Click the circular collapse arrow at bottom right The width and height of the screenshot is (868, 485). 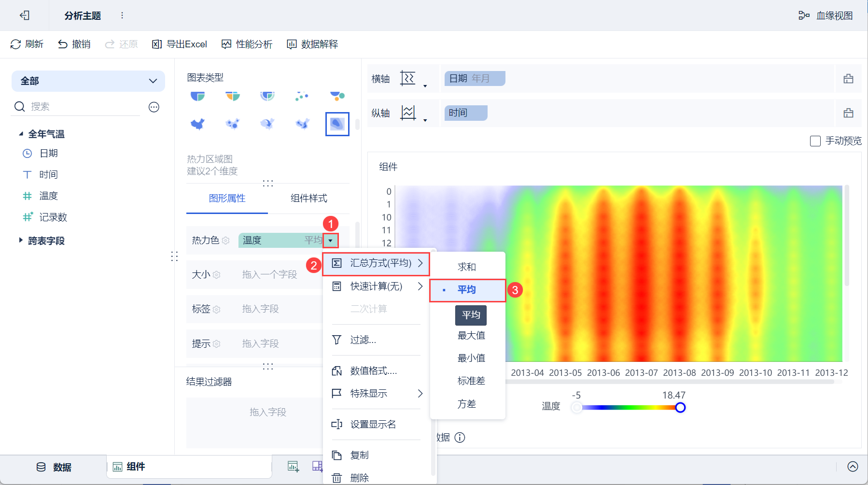[x=853, y=466]
